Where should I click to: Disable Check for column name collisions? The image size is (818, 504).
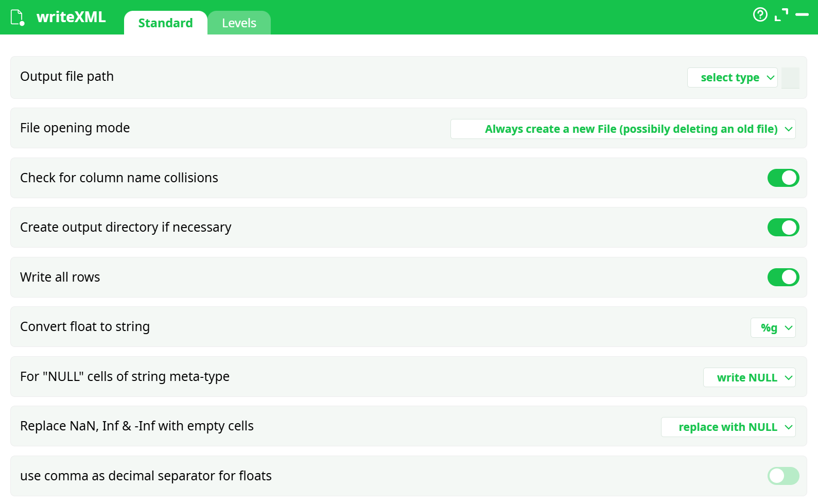(783, 178)
